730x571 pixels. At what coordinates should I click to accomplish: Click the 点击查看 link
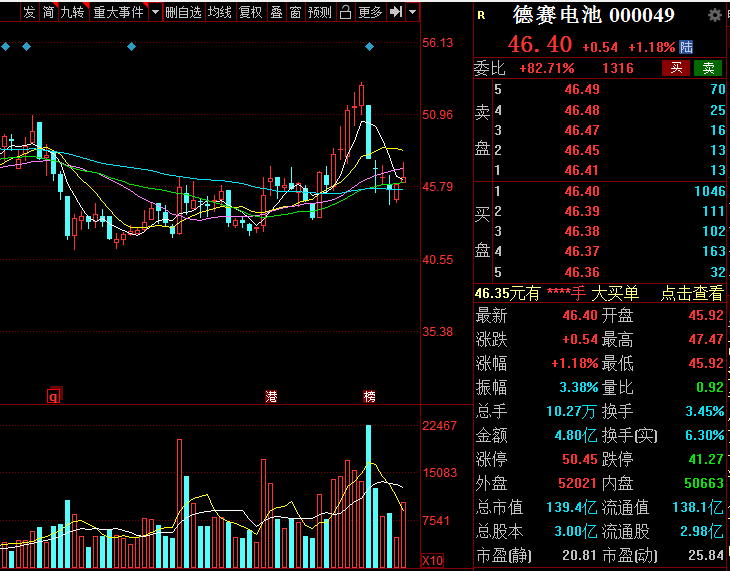coord(692,293)
